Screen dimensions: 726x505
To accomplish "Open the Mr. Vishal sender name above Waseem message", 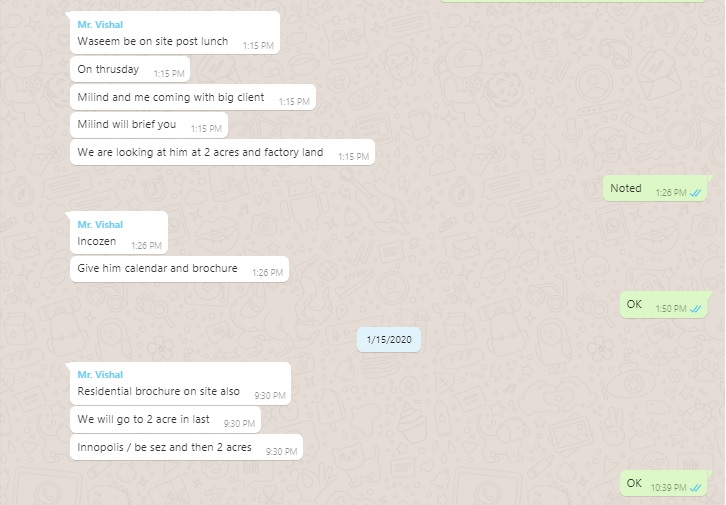I will tap(100, 25).
